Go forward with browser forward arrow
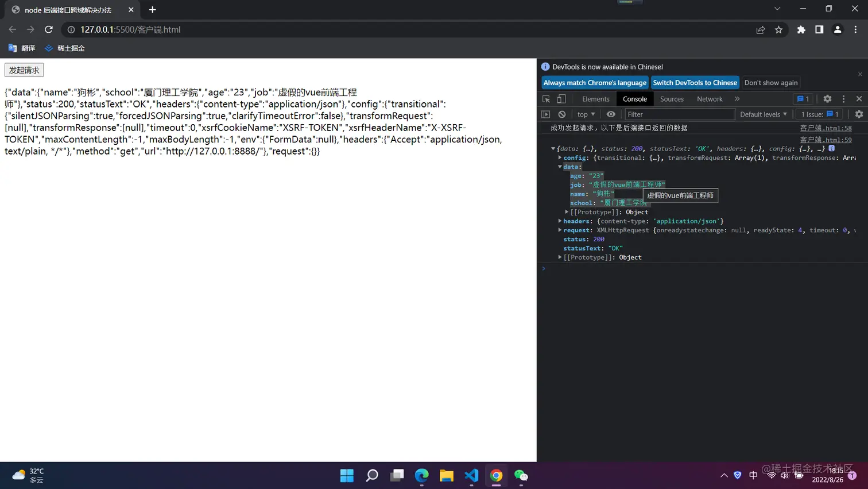The height and width of the screenshot is (489, 868). click(30, 29)
